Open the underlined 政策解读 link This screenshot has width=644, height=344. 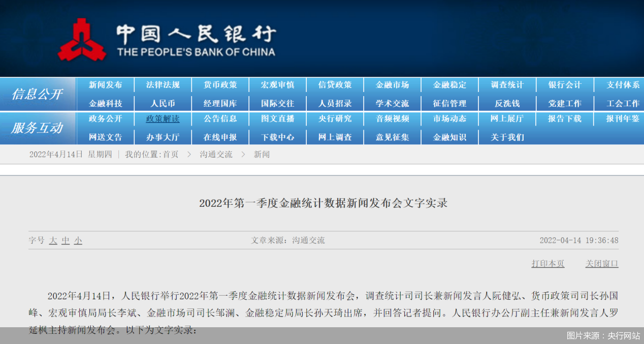[163, 119]
